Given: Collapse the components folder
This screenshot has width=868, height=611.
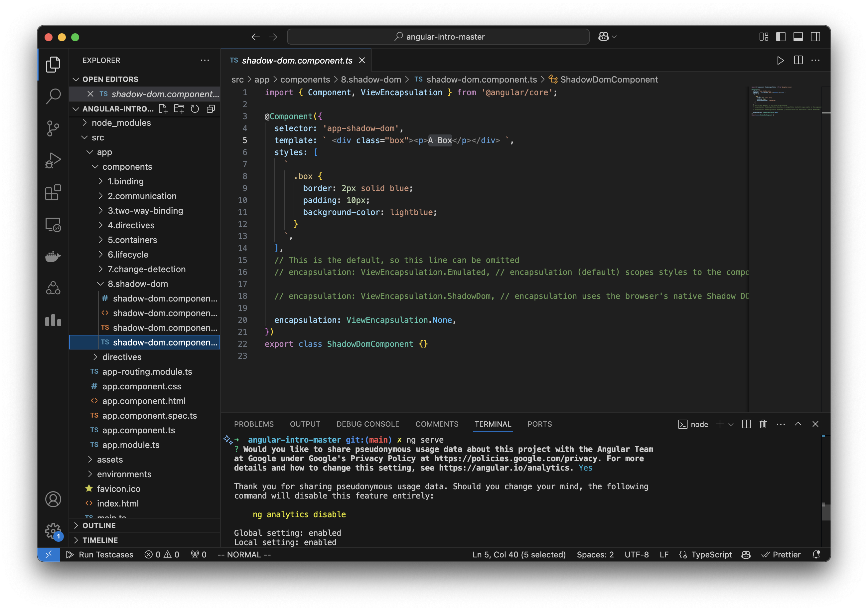Looking at the screenshot, I should point(144,167).
